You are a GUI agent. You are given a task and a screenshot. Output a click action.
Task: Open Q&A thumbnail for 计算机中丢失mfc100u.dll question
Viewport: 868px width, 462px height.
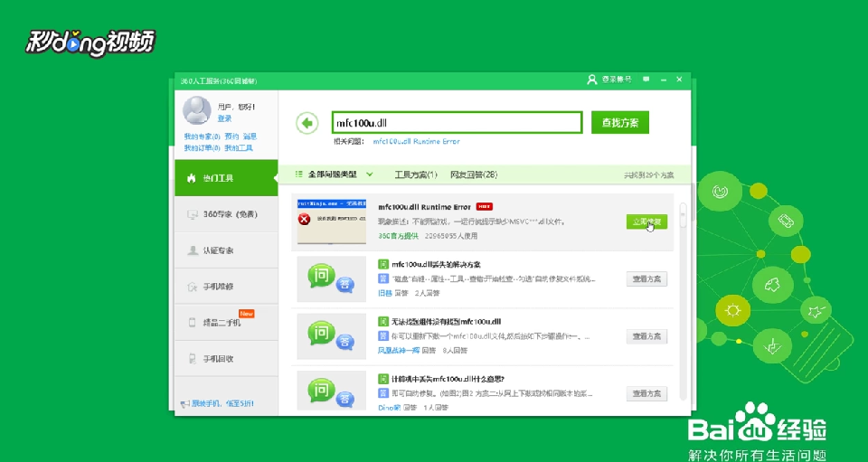pyautogui.click(x=332, y=391)
